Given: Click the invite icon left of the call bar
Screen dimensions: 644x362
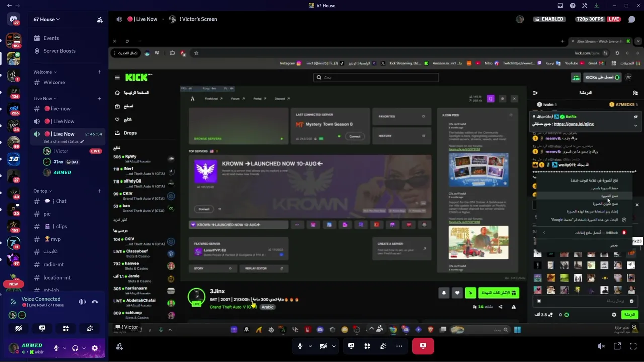Looking at the screenshot, I should (x=119, y=346).
